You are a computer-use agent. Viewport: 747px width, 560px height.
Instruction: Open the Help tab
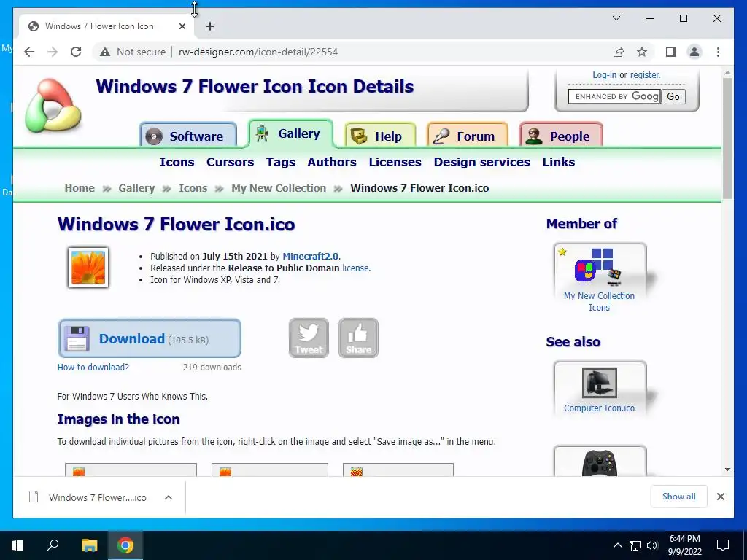(380, 136)
